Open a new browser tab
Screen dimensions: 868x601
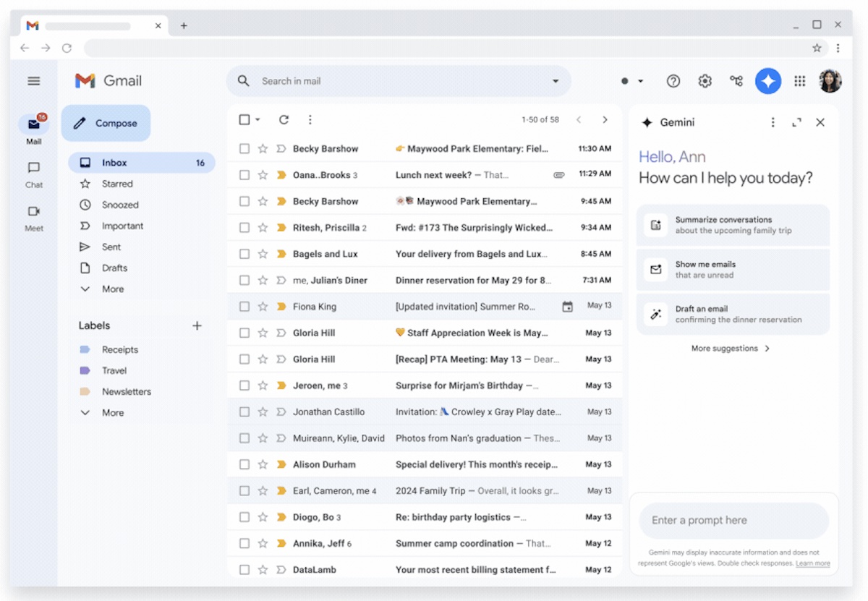point(184,25)
